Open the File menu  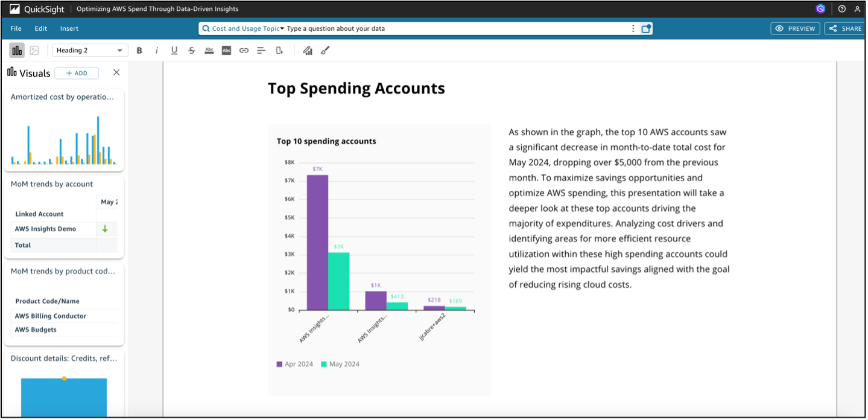(16, 28)
